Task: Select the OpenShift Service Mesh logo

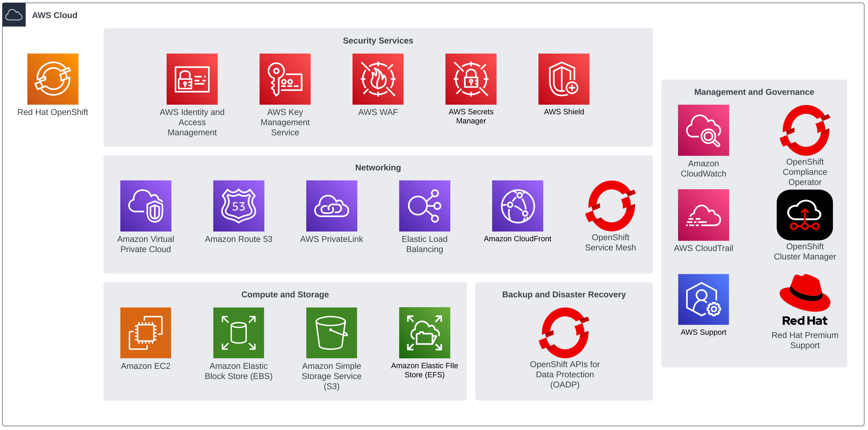Action: 610,206
